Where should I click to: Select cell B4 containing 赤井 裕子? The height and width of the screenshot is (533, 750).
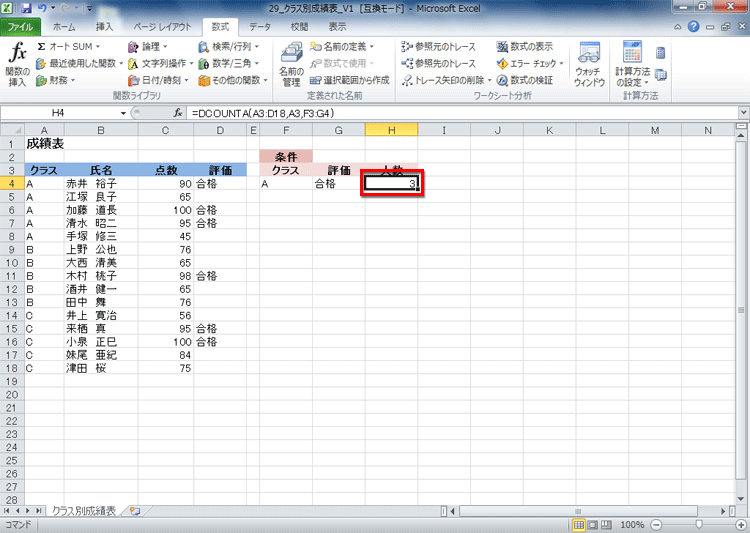pyautogui.click(x=101, y=183)
